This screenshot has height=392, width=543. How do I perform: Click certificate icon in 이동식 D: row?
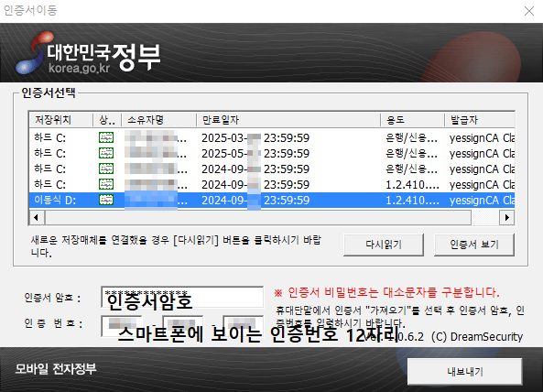106,200
